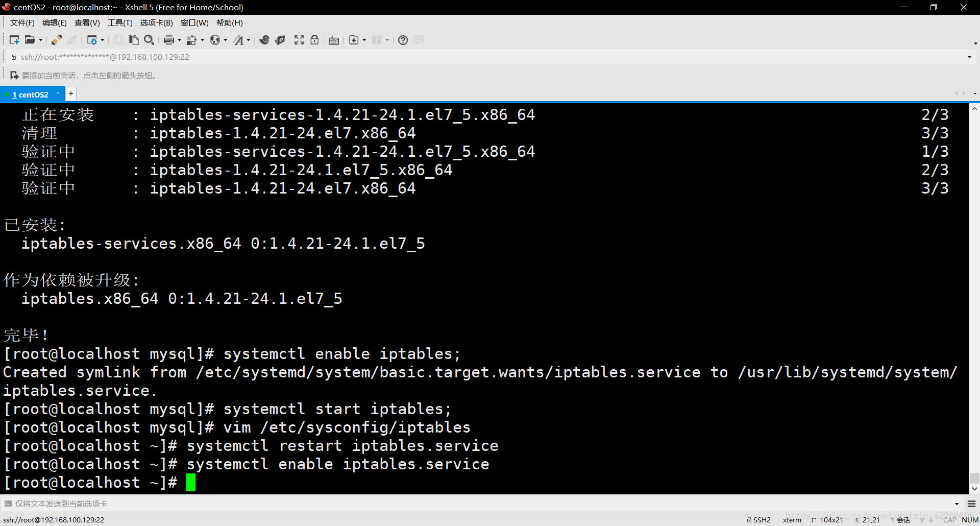Screen dimensions: 980x526
Task: Open the 帮助(H) menu
Action: coord(230,23)
